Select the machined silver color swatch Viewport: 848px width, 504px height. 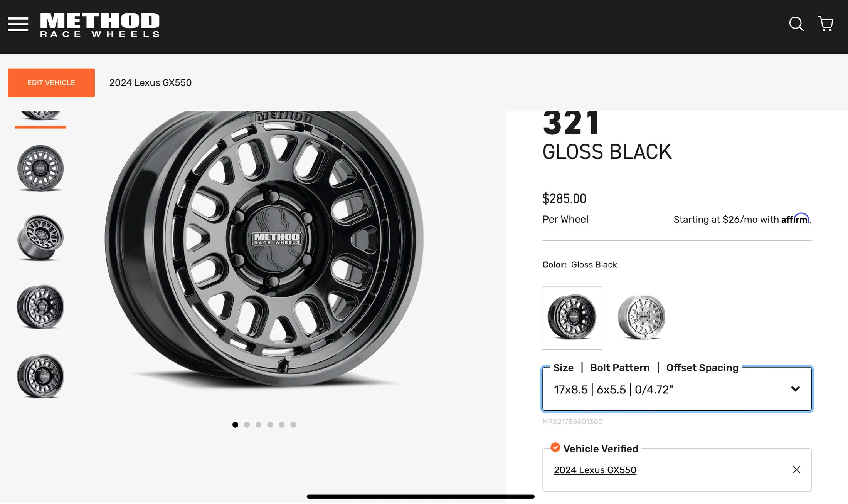[642, 318]
